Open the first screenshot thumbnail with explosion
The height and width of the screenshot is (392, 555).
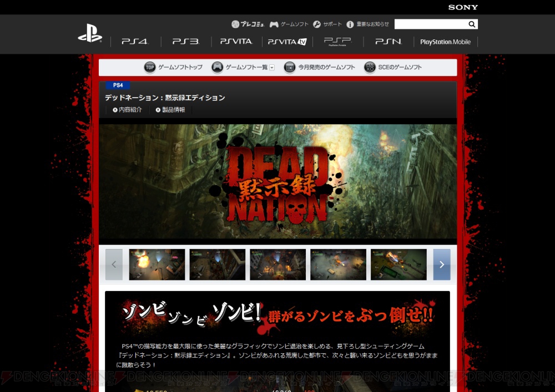point(157,264)
